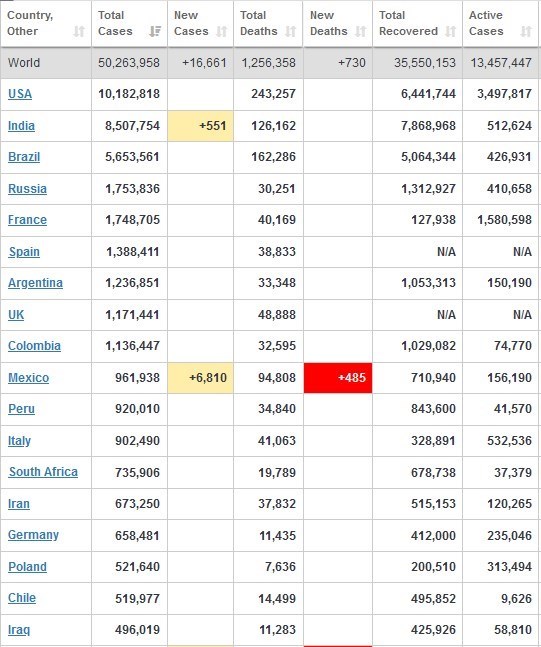Select the Brazil link
This screenshot has width=541, height=647.
(24, 157)
